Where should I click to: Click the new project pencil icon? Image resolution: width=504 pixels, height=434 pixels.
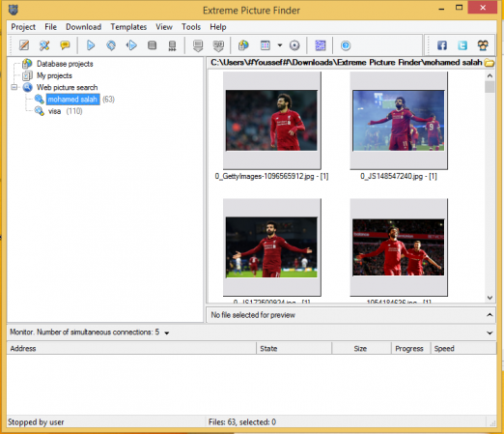24,45
